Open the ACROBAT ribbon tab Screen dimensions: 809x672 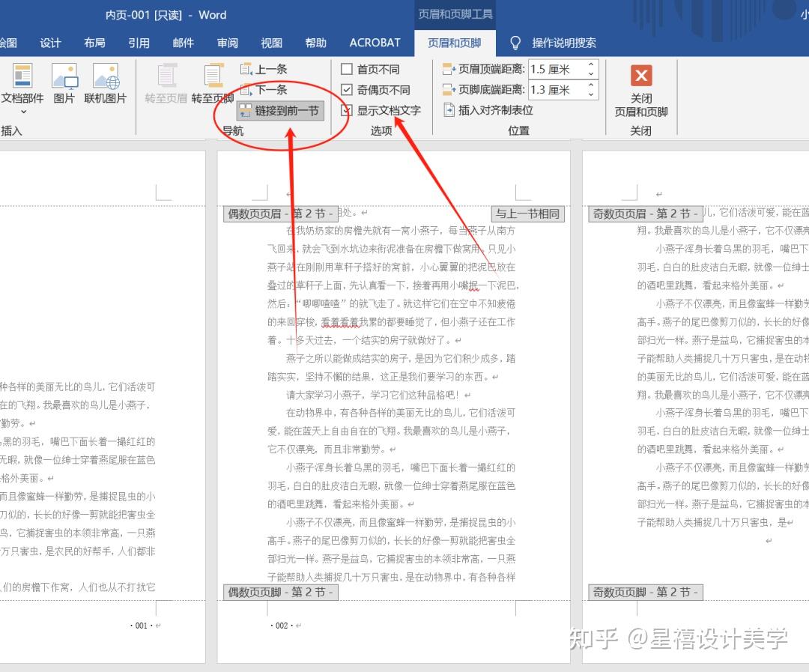click(x=375, y=43)
